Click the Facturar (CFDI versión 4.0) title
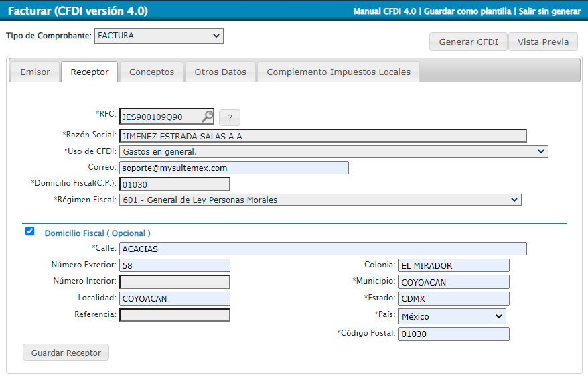 tap(78, 11)
